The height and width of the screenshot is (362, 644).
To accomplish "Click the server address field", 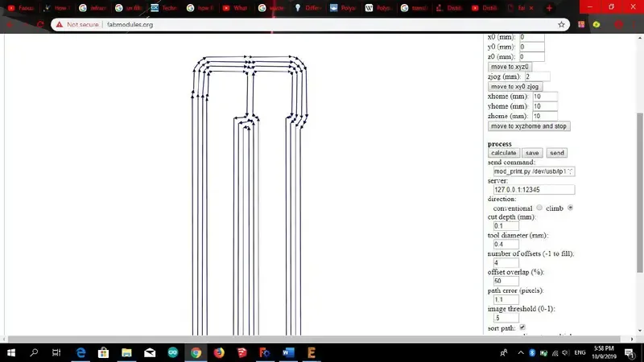I will pyautogui.click(x=534, y=190).
